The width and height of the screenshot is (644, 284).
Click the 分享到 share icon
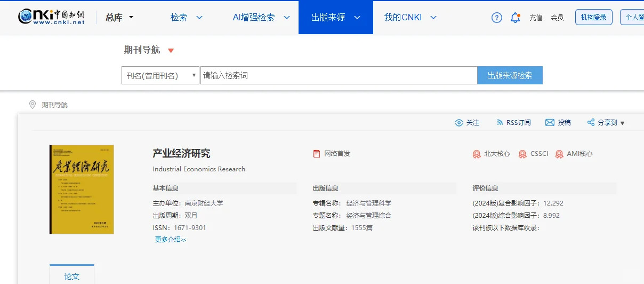coord(591,123)
